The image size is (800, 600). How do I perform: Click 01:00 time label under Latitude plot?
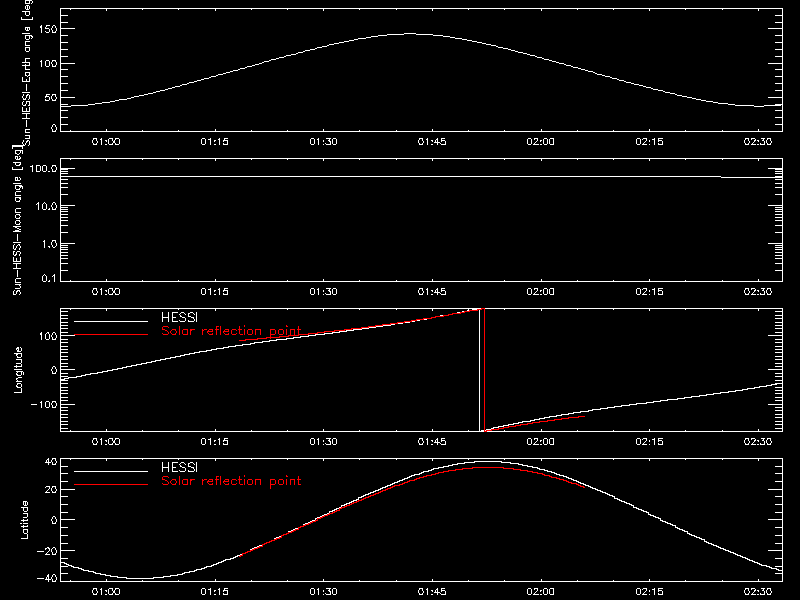click(x=106, y=591)
